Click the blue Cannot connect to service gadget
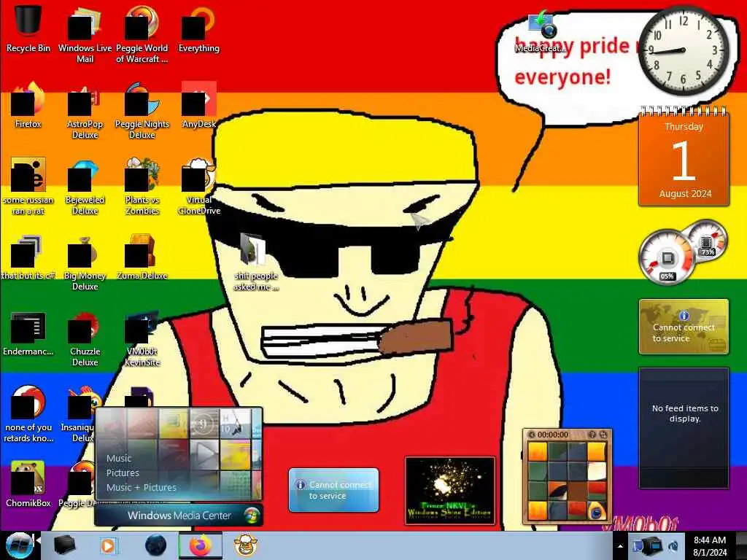 click(333, 490)
